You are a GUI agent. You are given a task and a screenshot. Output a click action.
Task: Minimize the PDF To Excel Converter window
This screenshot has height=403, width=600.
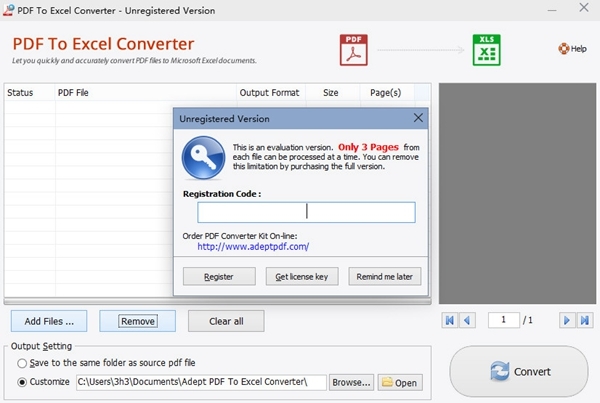click(x=552, y=10)
